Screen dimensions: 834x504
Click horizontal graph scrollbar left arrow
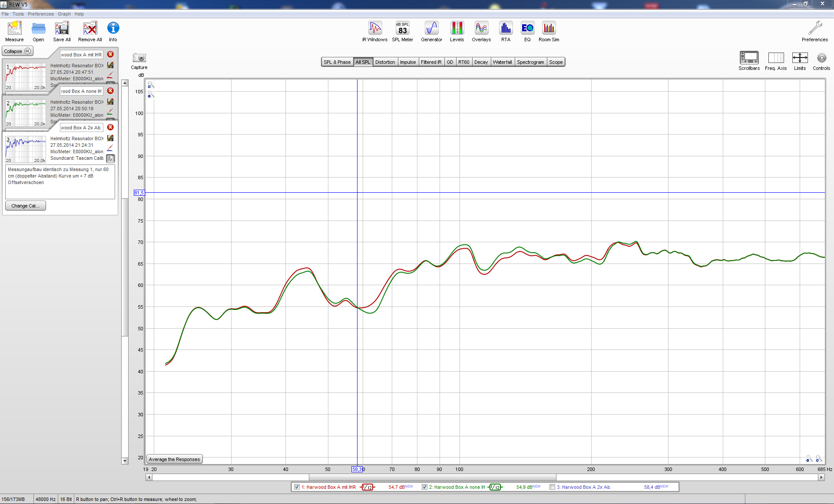click(149, 477)
